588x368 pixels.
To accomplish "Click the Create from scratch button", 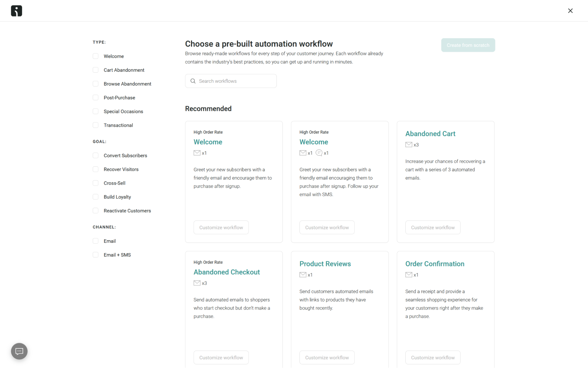I will (468, 45).
